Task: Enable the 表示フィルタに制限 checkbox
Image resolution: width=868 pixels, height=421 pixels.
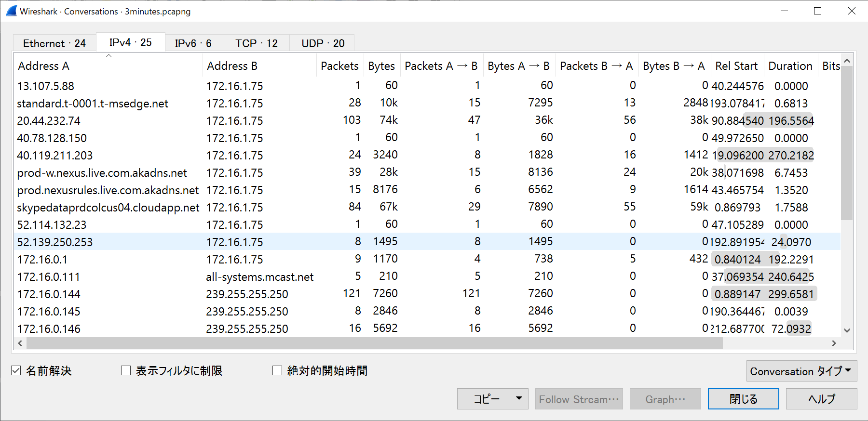Action: (126, 370)
